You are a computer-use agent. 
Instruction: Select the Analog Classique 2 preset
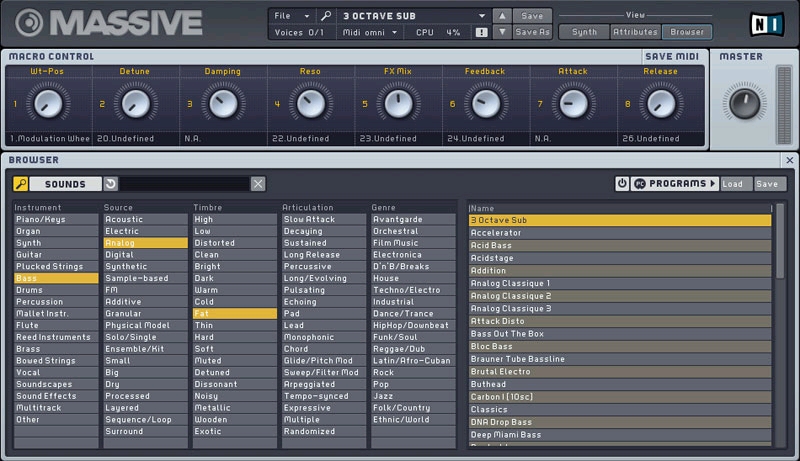[x=620, y=296]
